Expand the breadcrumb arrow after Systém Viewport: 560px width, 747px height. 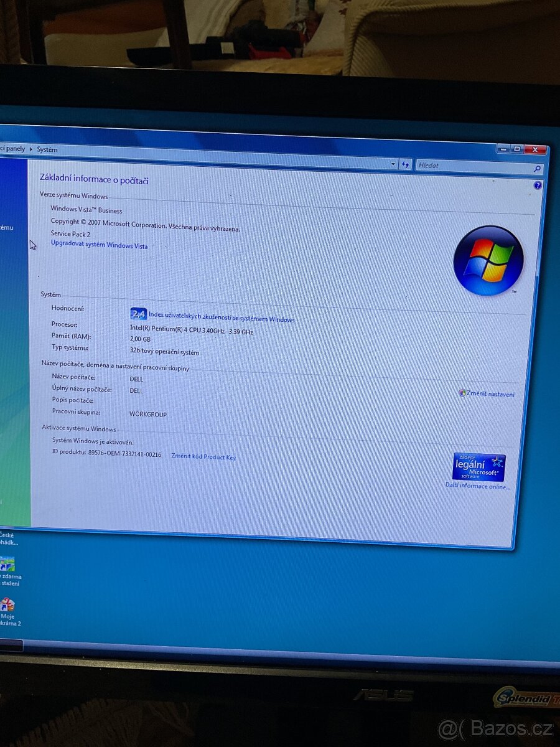(x=62, y=149)
